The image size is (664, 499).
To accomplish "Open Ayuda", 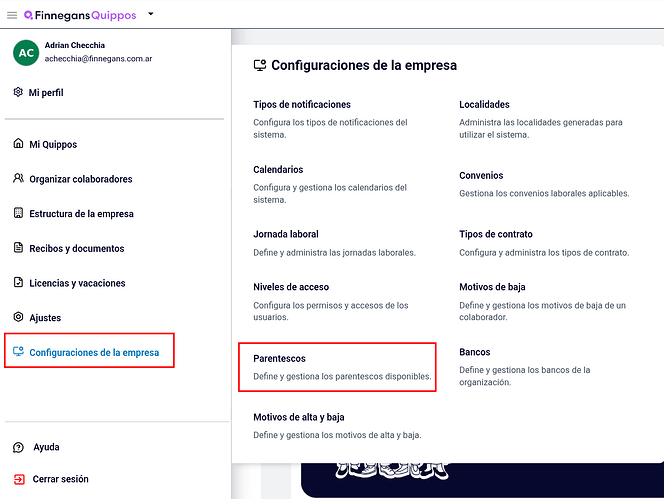I will click(46, 447).
